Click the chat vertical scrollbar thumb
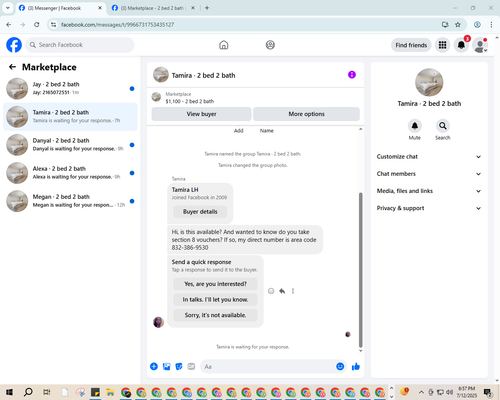 click(x=360, y=270)
